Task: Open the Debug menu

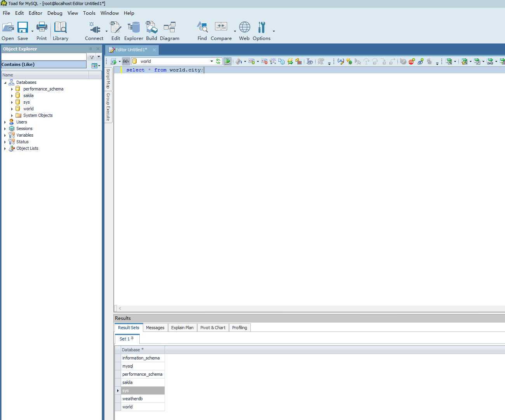Action: pos(55,13)
